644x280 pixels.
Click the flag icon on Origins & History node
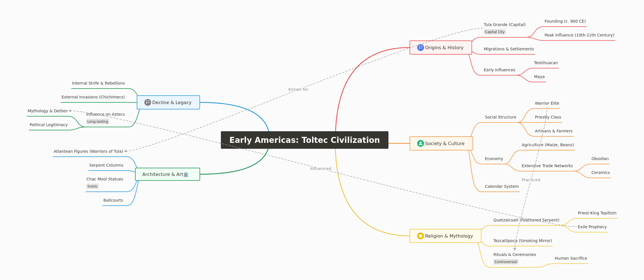pyautogui.click(x=420, y=48)
